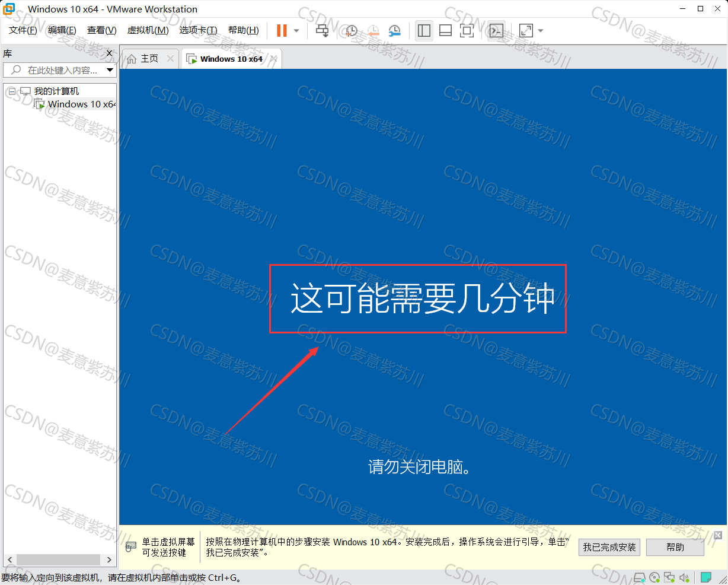The image size is (728, 585).
Task: Enter full screen mode
Action: point(467,30)
